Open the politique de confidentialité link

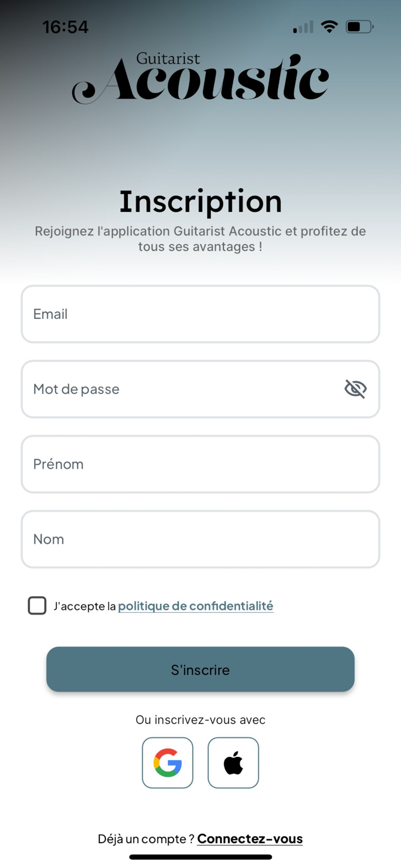pos(196,606)
